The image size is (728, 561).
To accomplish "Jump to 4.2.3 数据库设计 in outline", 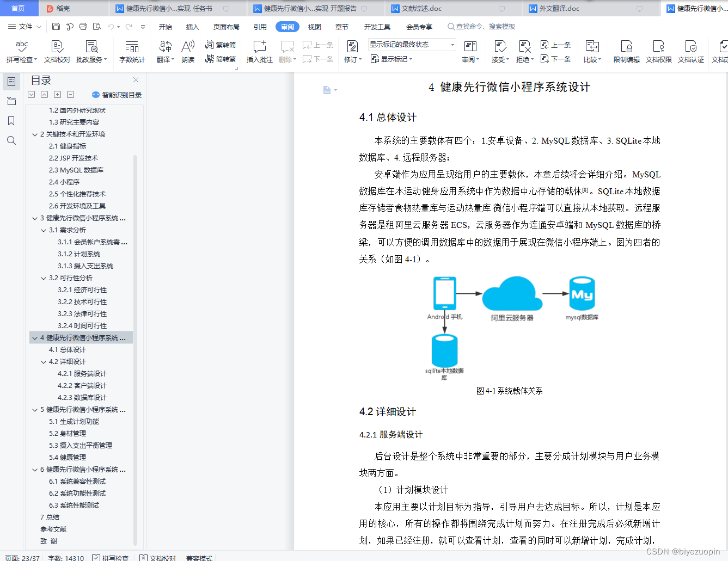I will (82, 398).
